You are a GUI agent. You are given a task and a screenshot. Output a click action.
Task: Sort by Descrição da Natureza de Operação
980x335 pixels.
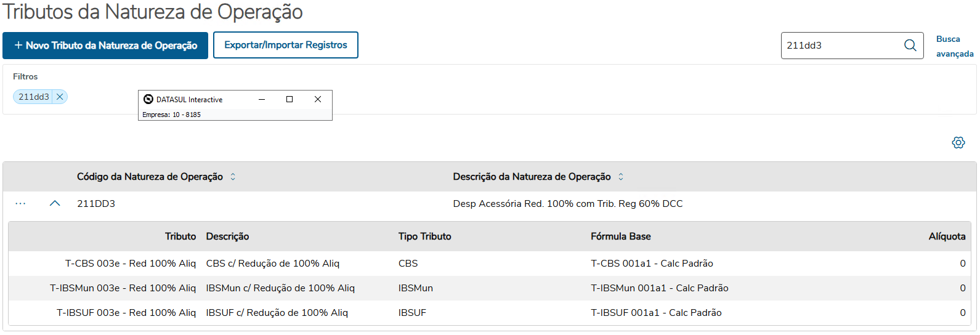621,177
